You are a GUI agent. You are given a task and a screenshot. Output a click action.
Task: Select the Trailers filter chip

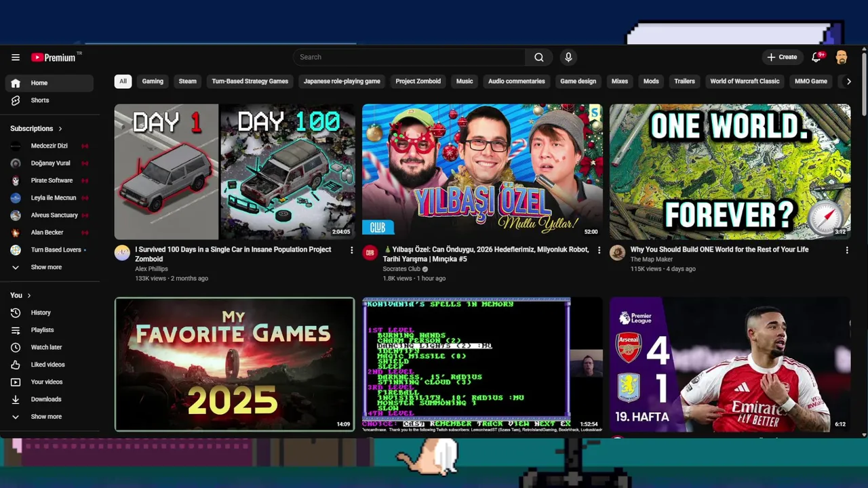[x=685, y=81]
